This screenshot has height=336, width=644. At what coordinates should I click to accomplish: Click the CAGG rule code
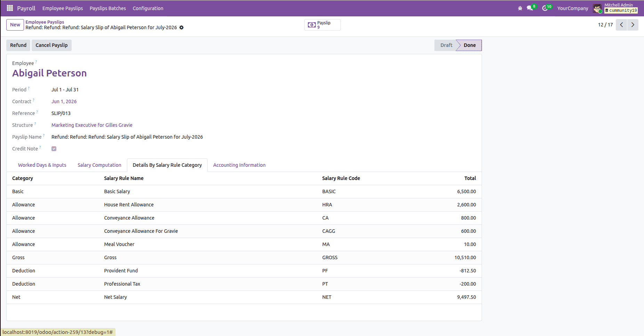(x=329, y=231)
